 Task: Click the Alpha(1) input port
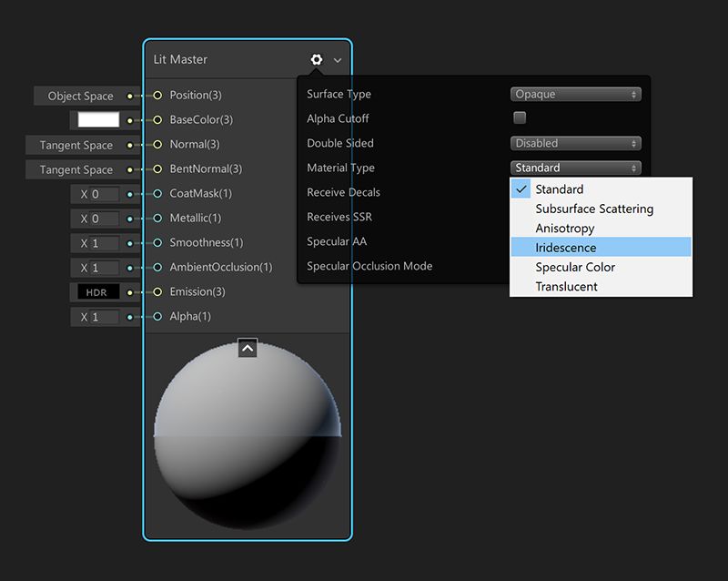coord(157,317)
